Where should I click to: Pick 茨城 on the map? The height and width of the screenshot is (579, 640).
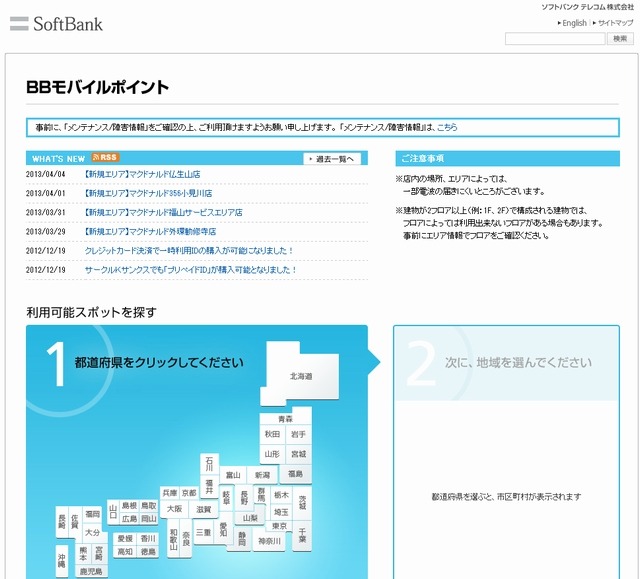[x=302, y=503]
